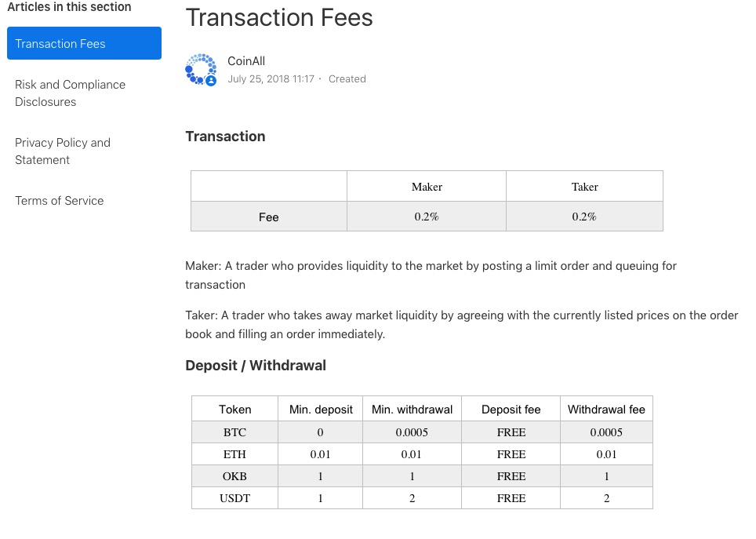Click the Taker 0.2% fee cell
756x539 pixels.
[x=584, y=217]
